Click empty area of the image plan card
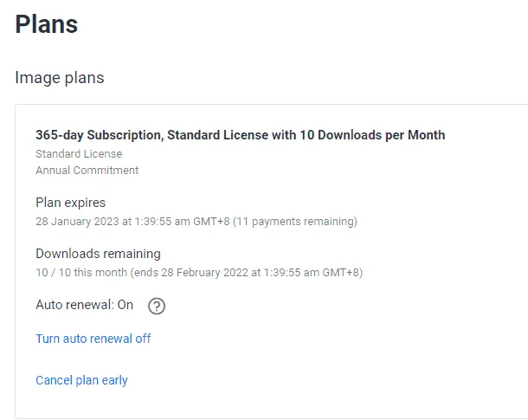528x420 pixels. click(337, 337)
